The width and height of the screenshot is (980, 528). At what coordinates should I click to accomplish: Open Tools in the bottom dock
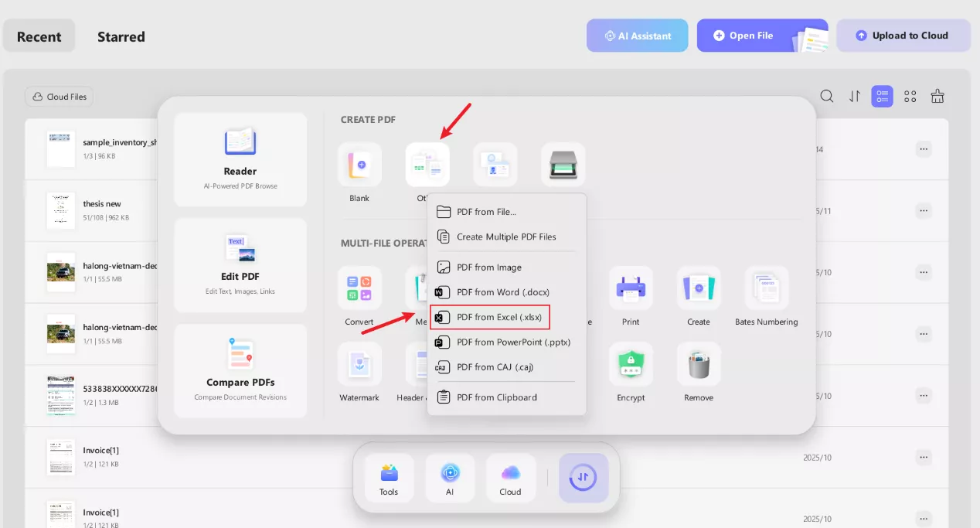pyautogui.click(x=389, y=478)
